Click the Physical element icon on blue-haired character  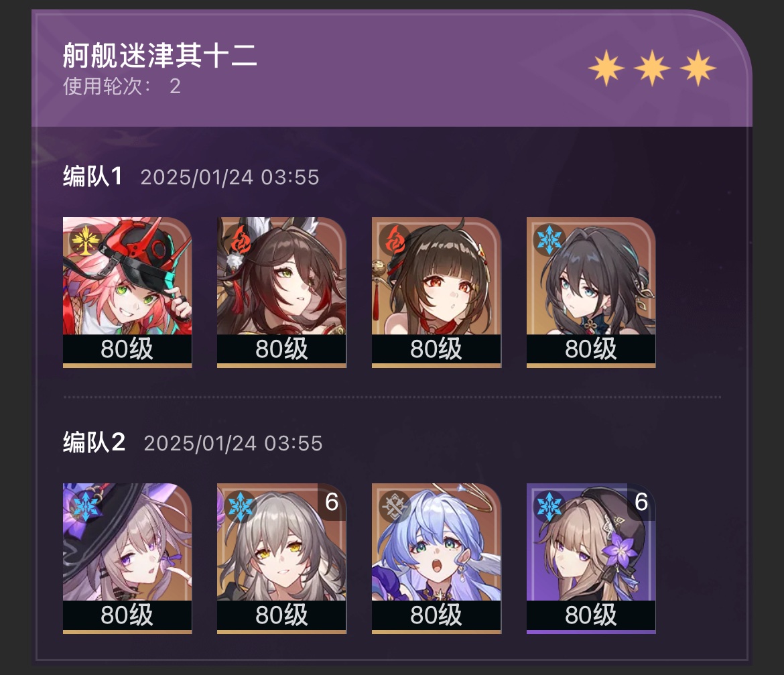point(395,505)
